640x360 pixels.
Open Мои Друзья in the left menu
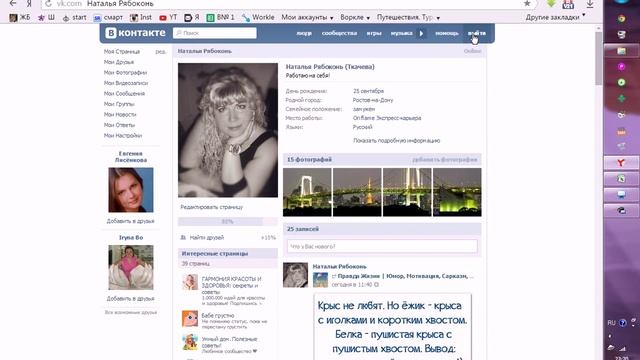pyautogui.click(x=119, y=62)
